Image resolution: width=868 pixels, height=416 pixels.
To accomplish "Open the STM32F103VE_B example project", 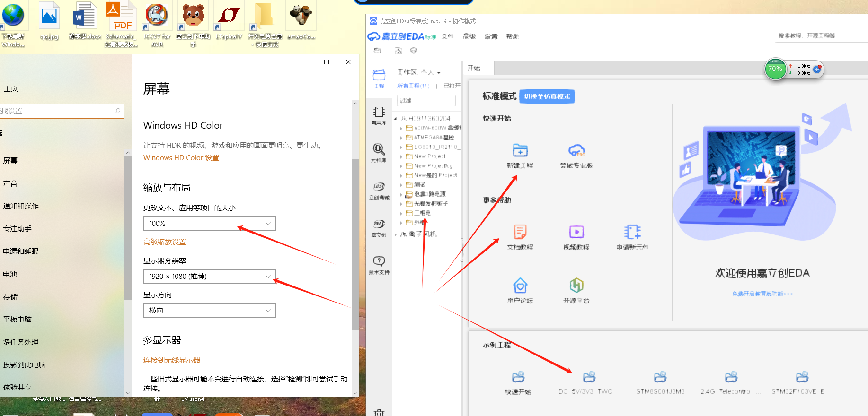I will [802, 377].
